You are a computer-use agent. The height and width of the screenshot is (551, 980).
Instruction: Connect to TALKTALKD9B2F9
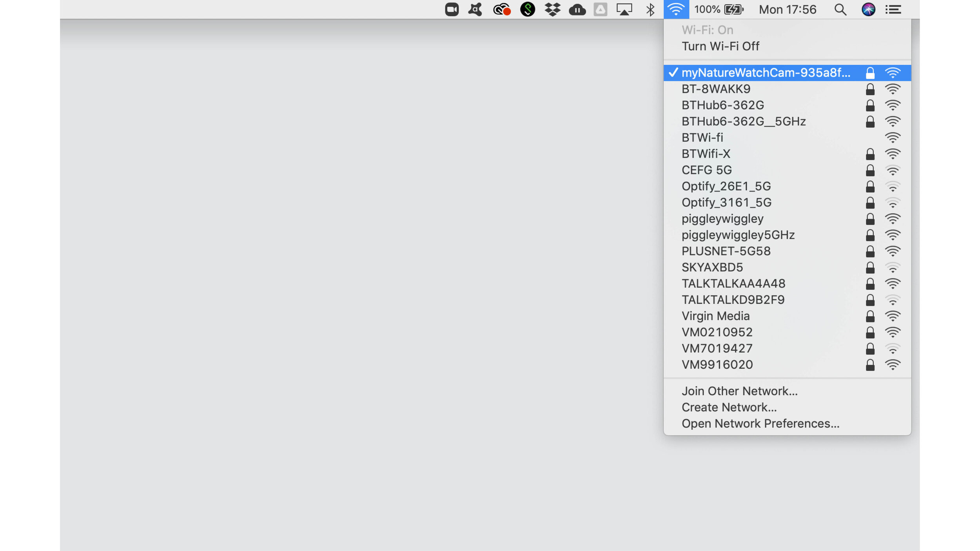coord(787,300)
